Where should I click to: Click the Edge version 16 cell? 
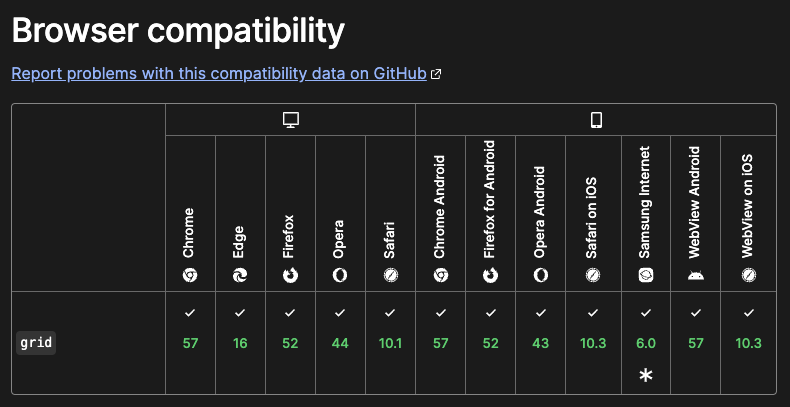[240, 343]
